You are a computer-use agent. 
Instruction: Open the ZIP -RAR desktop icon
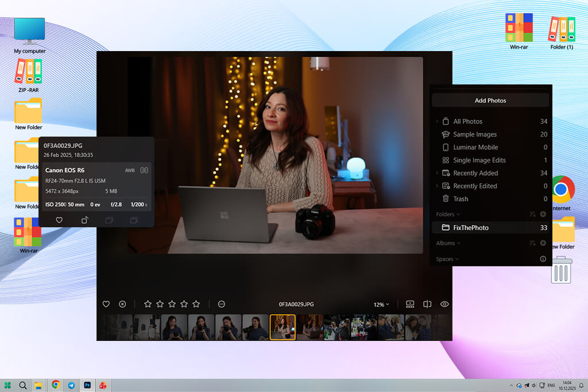pyautogui.click(x=29, y=75)
